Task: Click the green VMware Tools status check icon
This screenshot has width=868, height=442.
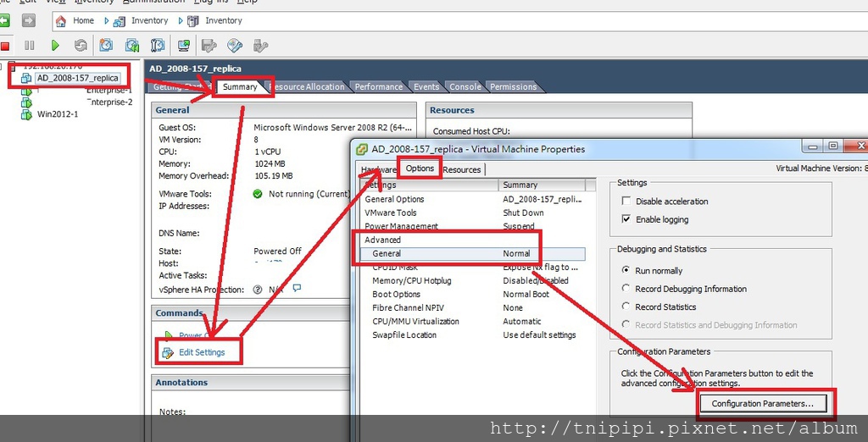Action: coord(258,194)
